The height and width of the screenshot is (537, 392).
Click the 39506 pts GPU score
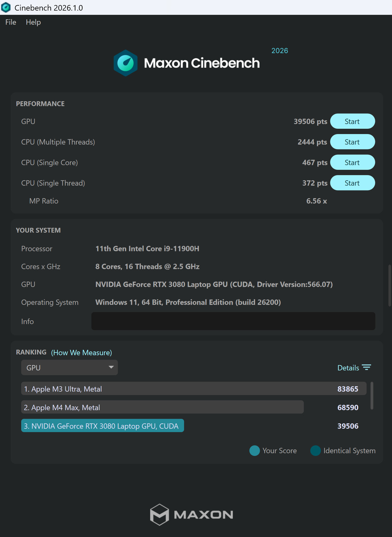pyautogui.click(x=310, y=121)
